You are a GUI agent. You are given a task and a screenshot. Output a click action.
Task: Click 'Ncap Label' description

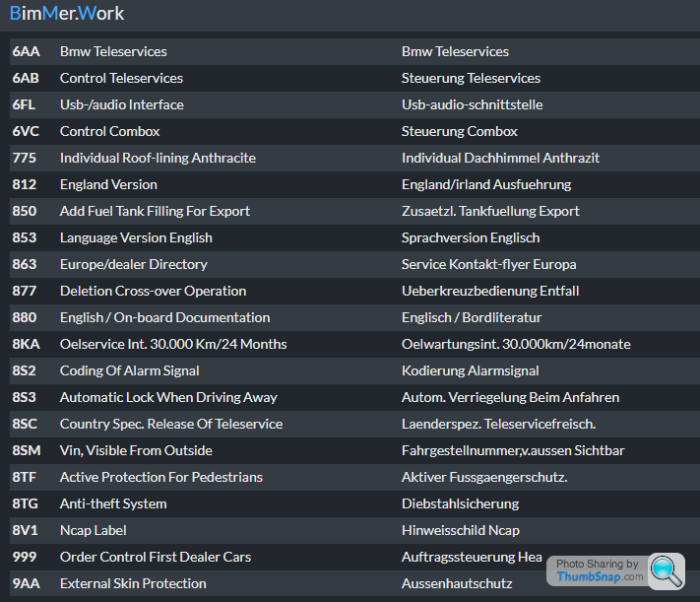(x=93, y=530)
